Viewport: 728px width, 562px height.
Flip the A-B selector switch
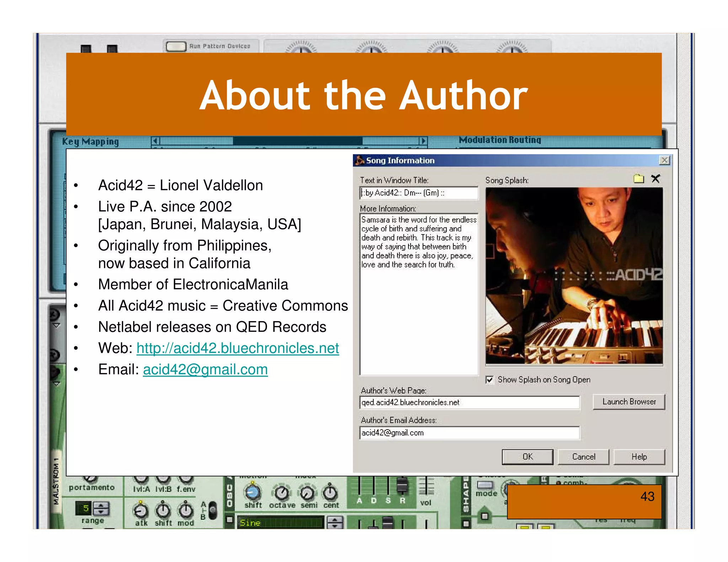(213, 510)
